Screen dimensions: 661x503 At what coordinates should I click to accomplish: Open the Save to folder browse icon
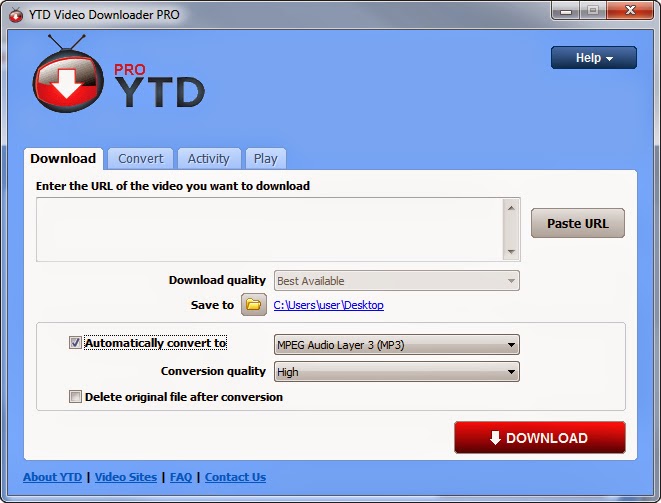[x=253, y=304]
